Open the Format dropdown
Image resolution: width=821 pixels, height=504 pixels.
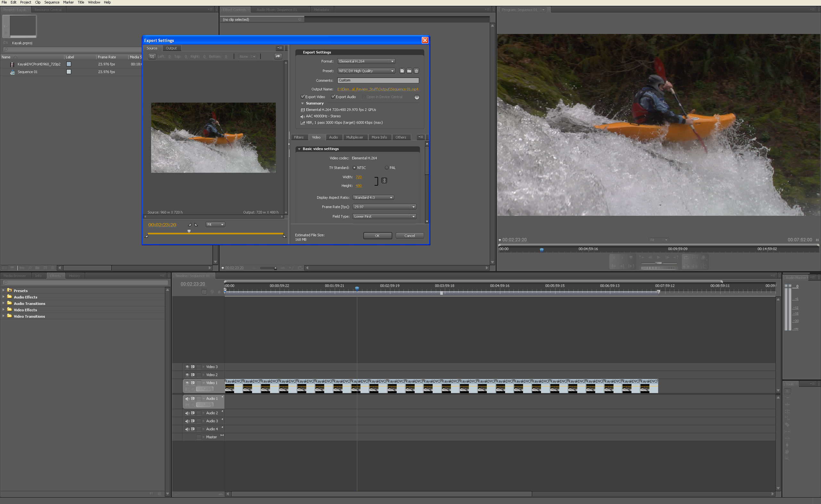(x=366, y=61)
